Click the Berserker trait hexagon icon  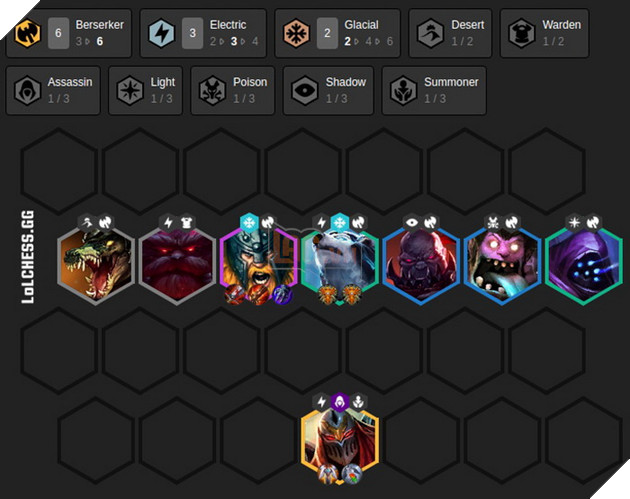click(x=28, y=33)
